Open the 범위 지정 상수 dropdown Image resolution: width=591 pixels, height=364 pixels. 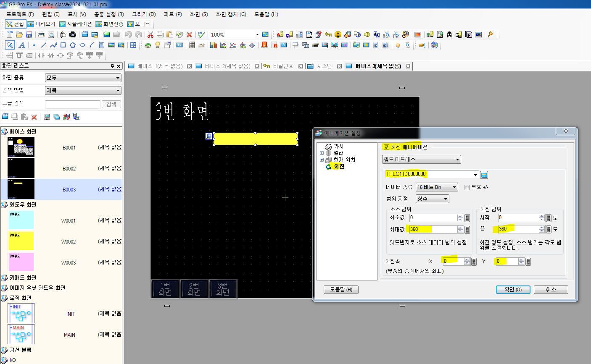pos(433,199)
